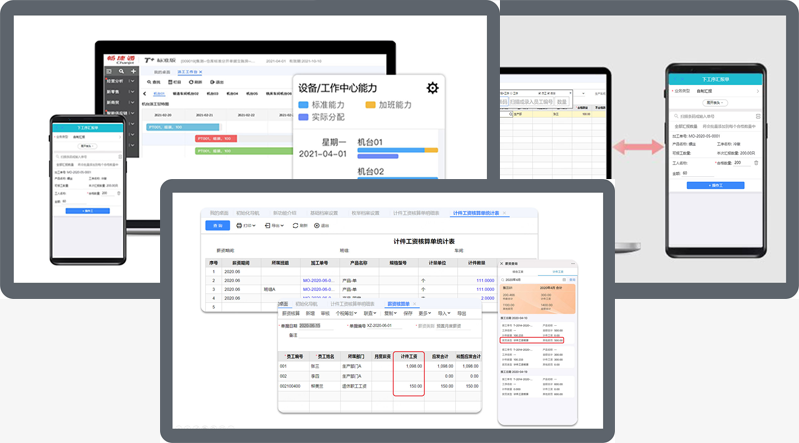The width and height of the screenshot is (799, 443).
Task: Click the 保存 button in payroll toolbar
Action: (x=407, y=313)
